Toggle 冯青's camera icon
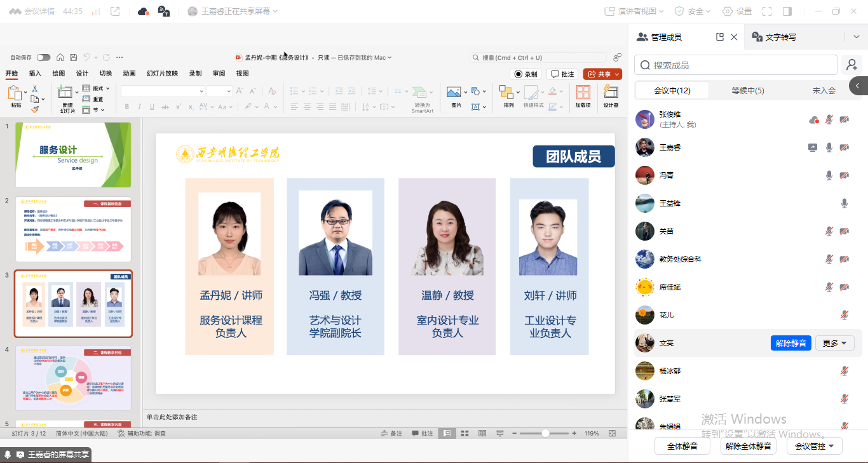Image resolution: width=868 pixels, height=463 pixels. 844,175
